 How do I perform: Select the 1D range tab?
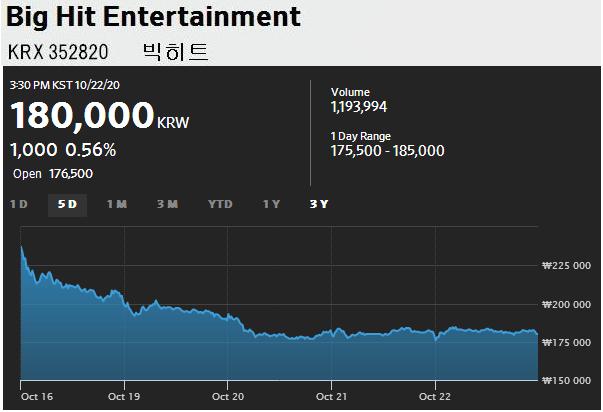point(18,204)
